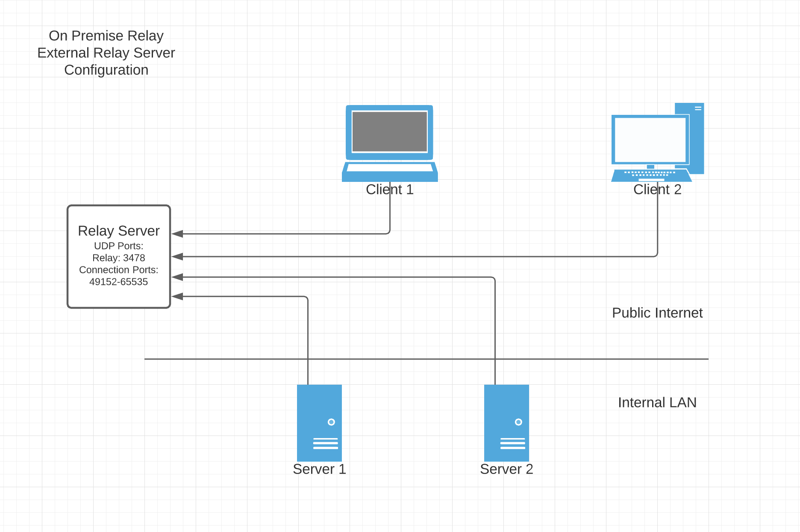The height and width of the screenshot is (532, 800).
Task: Click the 49152-65535 port range text
Action: pos(118,282)
